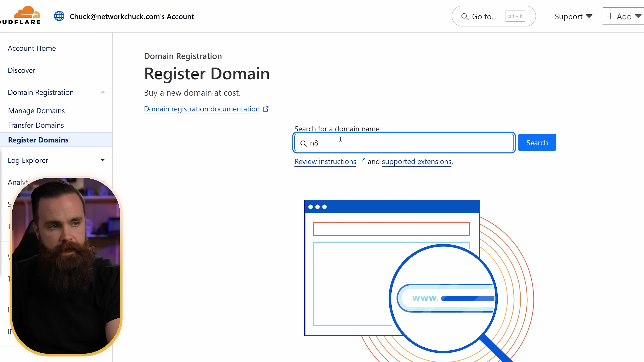Open Discover in the sidebar
Viewport: 644px width, 362px height.
pyautogui.click(x=21, y=70)
